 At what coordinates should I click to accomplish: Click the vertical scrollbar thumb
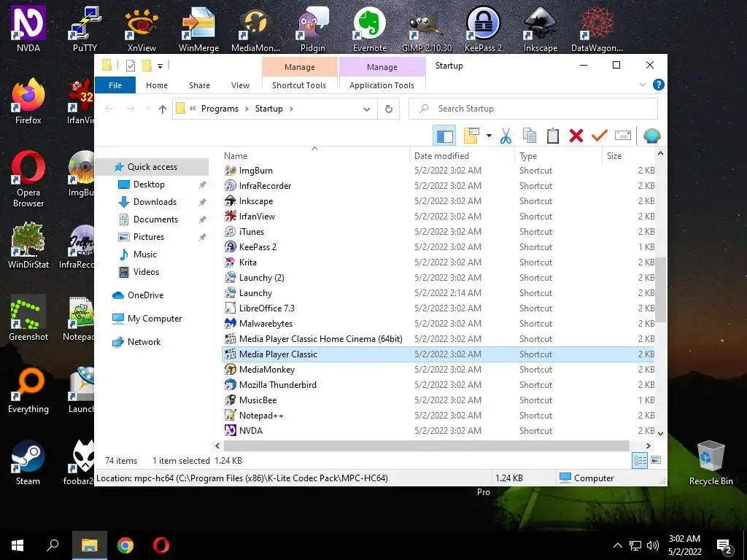[660, 289]
